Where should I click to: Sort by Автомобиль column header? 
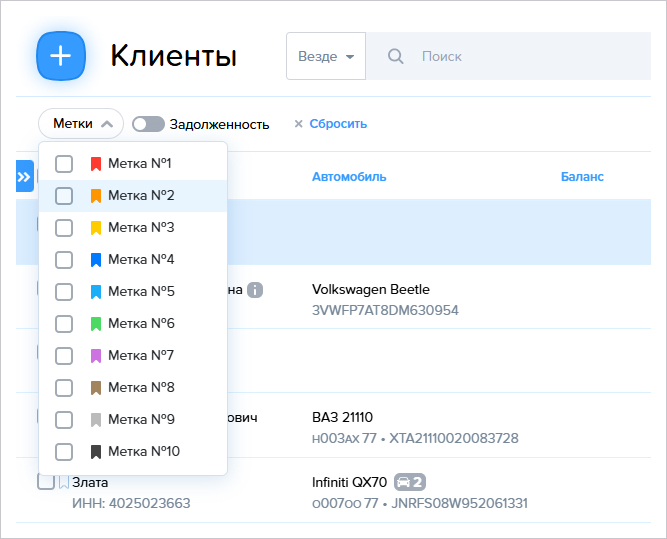tap(349, 177)
